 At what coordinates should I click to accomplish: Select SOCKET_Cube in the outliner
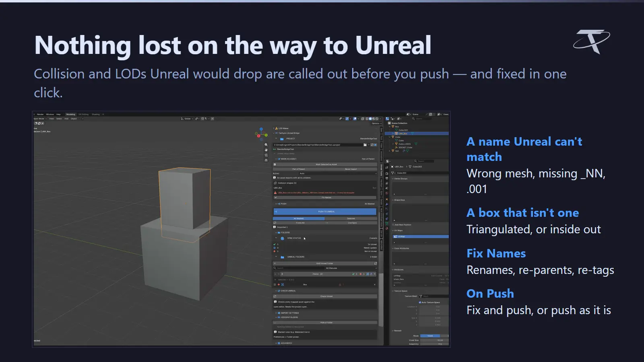405,147
